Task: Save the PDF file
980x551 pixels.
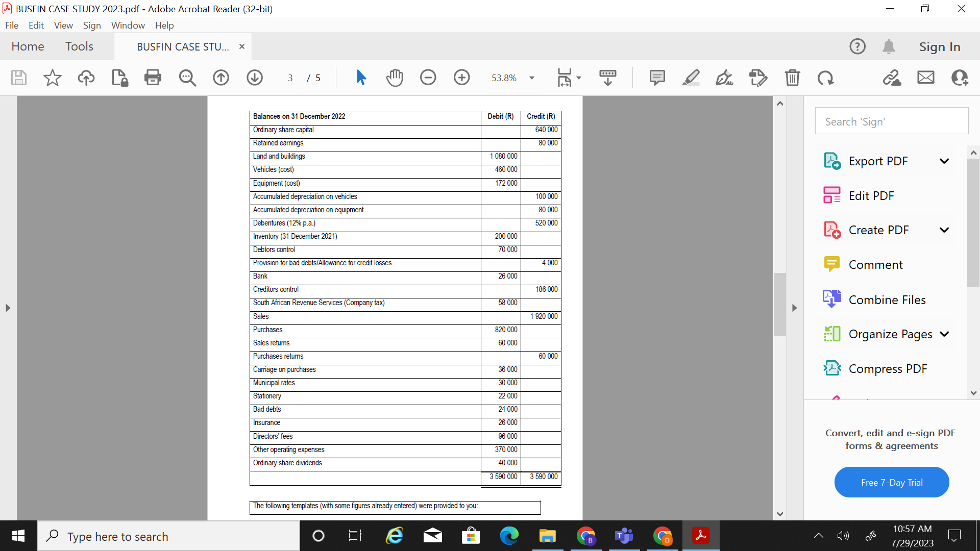Action: pos(18,78)
